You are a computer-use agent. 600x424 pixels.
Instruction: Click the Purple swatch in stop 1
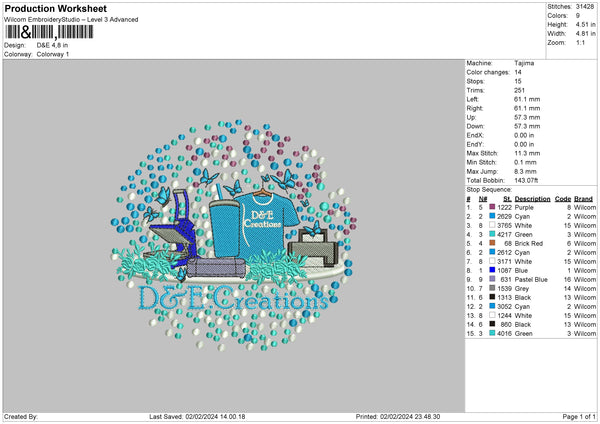tap(492, 207)
